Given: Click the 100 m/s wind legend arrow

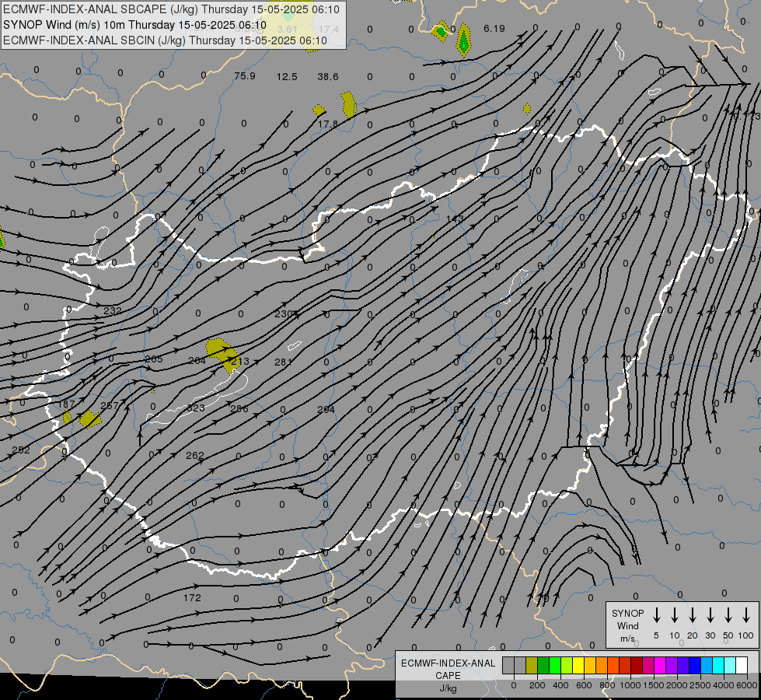Looking at the screenshot, I should click(x=746, y=615).
